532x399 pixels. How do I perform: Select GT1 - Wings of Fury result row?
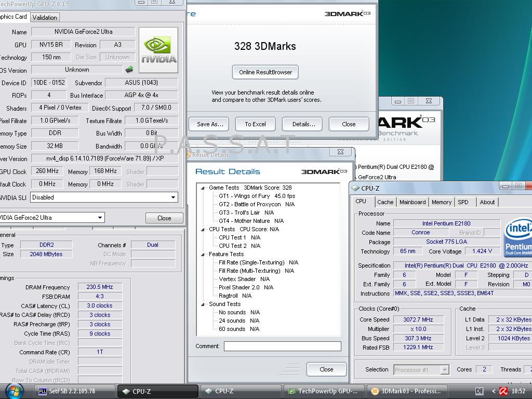point(257,196)
